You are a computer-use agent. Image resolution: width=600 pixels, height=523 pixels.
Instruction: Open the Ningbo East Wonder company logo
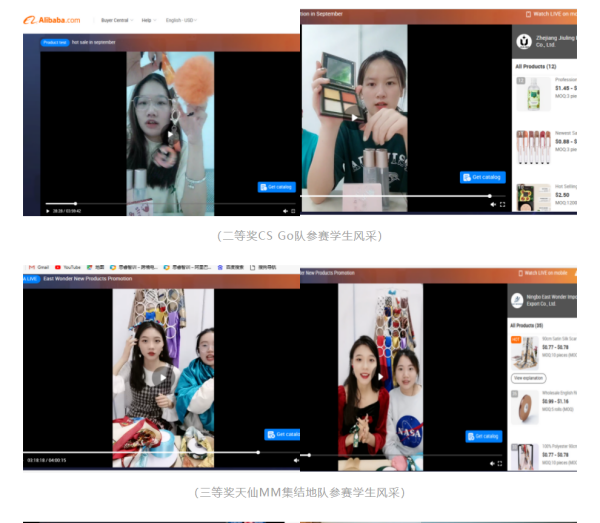pos(517,300)
